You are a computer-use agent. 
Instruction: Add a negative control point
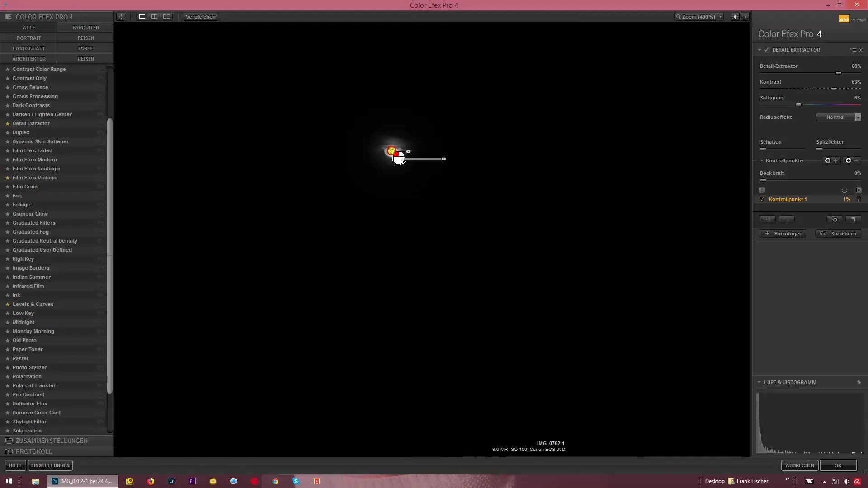click(x=852, y=160)
